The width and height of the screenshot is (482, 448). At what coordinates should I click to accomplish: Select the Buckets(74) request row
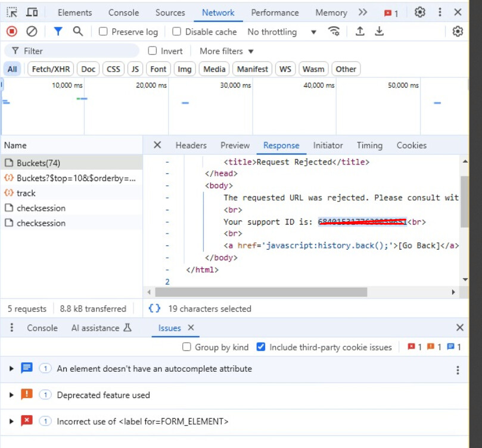(71, 163)
